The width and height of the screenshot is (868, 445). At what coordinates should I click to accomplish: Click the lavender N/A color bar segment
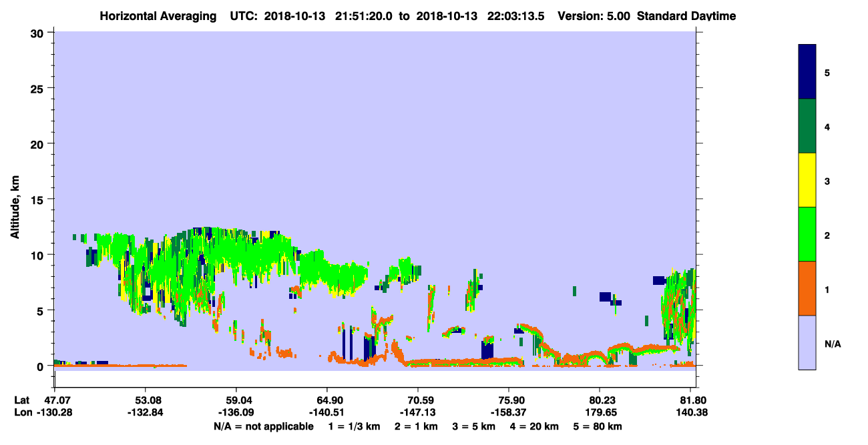pos(807,342)
